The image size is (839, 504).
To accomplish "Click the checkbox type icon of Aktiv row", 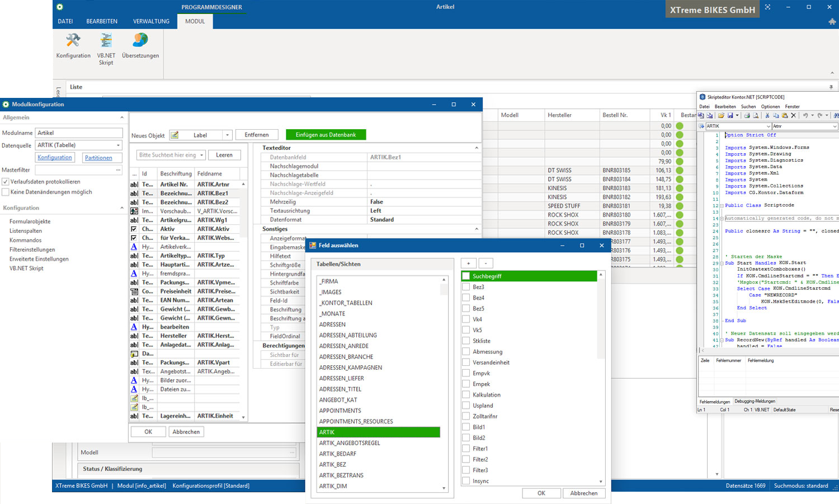I will (x=134, y=229).
